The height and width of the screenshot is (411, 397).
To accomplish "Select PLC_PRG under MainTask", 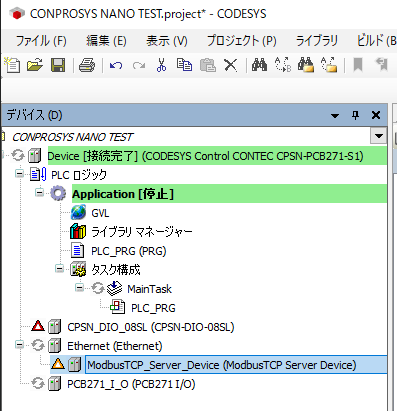I will 153,308.
